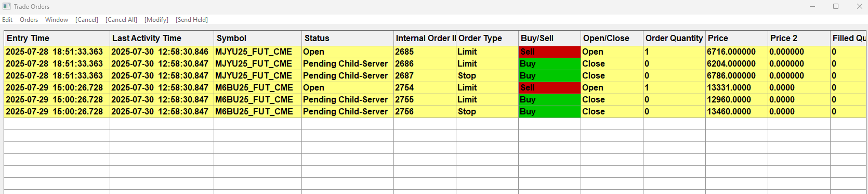868x194 pixels.
Task: Click the [Modify] order button
Action: (x=156, y=20)
